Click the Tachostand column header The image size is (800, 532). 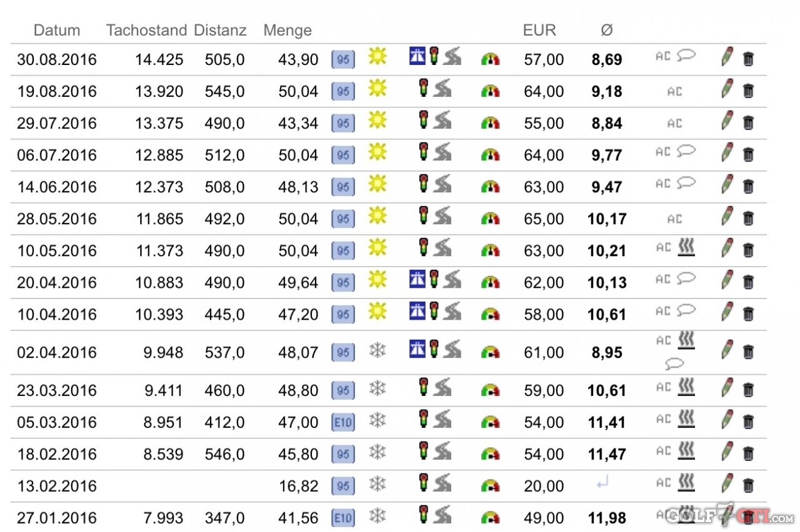(x=146, y=30)
